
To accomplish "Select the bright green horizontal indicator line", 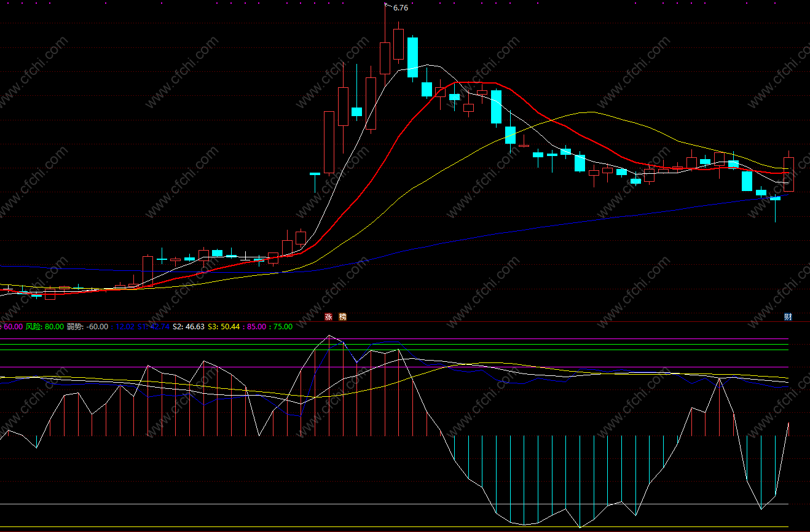I will pos(393,345).
